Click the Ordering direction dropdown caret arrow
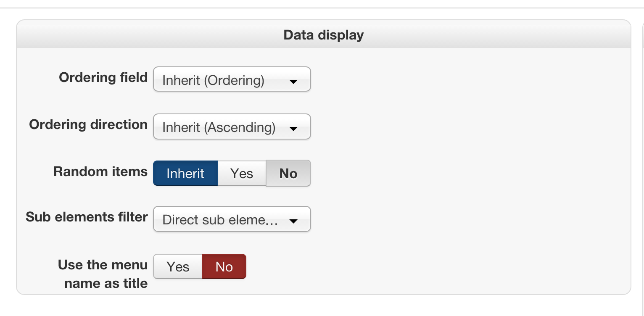Image resolution: width=644 pixels, height=316 pixels. [293, 128]
